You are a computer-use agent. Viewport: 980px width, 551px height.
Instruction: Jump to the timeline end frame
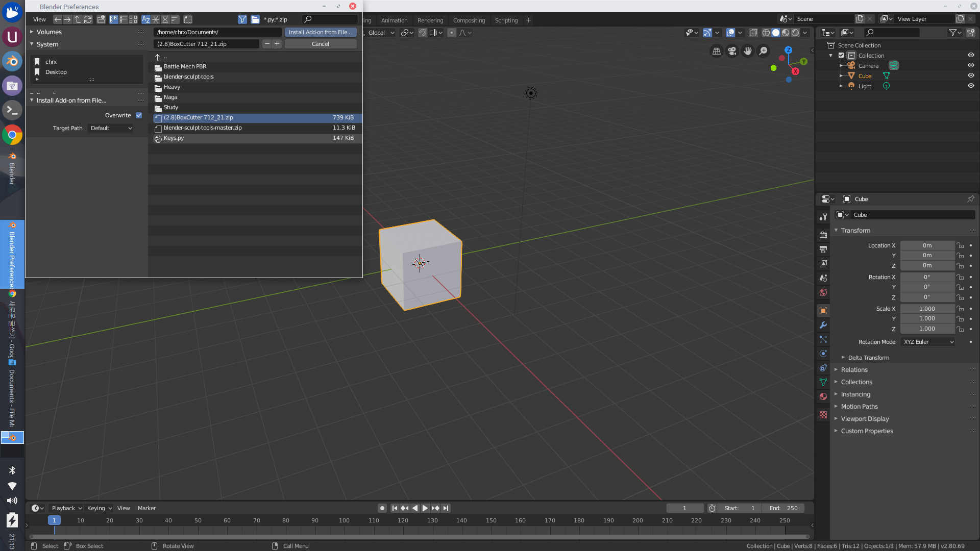tap(446, 508)
